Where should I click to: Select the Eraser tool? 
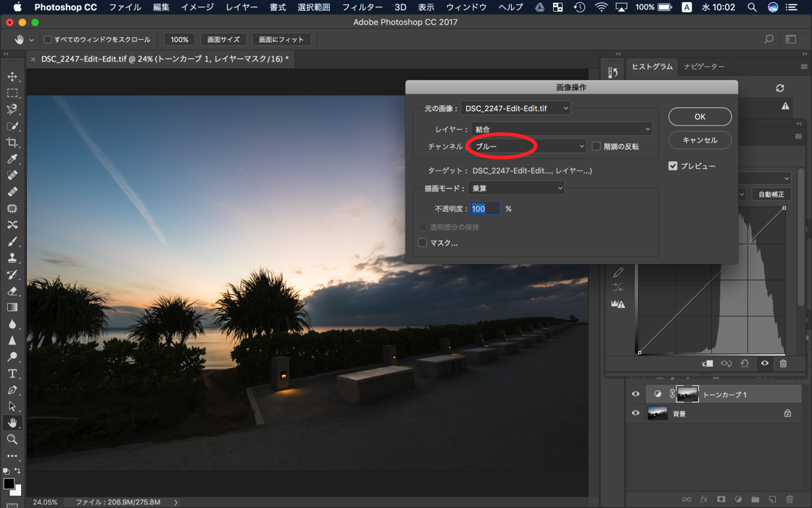12,291
